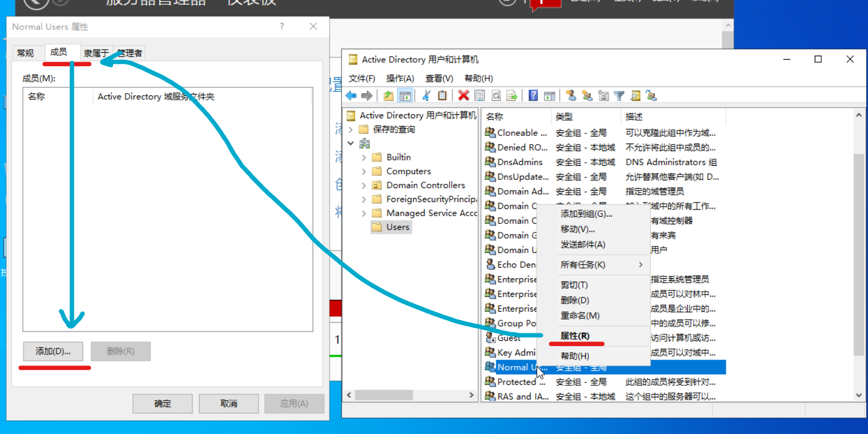Expand the 保存的查询 tree node
Screen dimensions: 868x434
(351, 129)
